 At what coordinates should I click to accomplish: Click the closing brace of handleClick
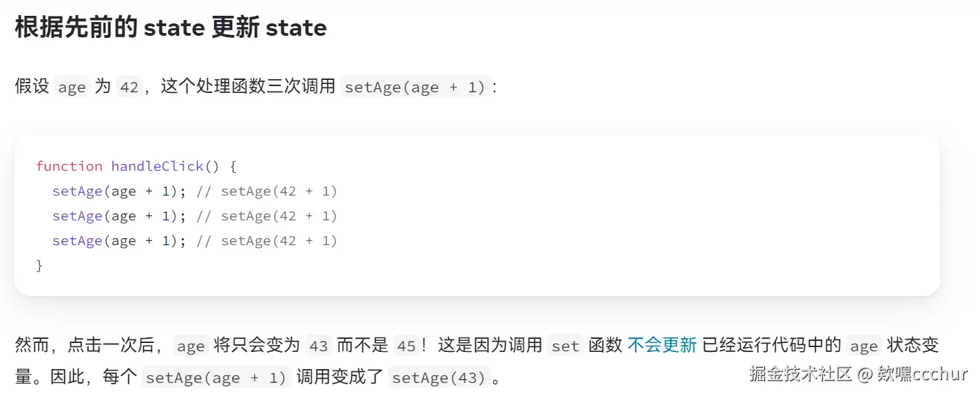[39, 265]
